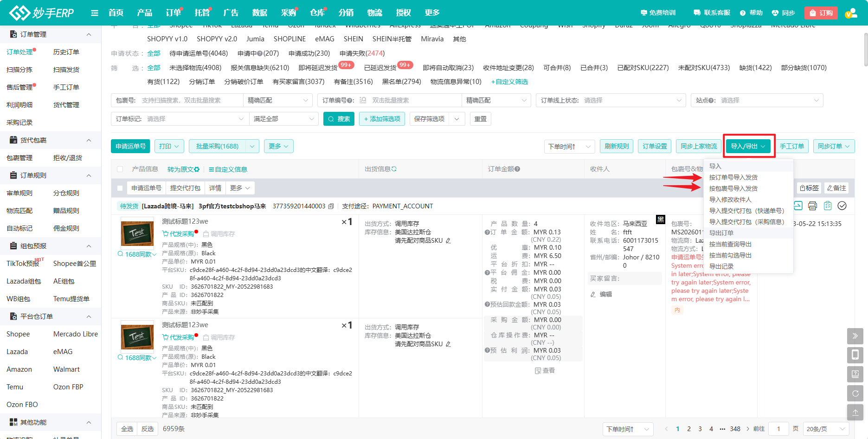
Task: Choose 按当前查询导出 from the menu
Action: click(x=730, y=244)
